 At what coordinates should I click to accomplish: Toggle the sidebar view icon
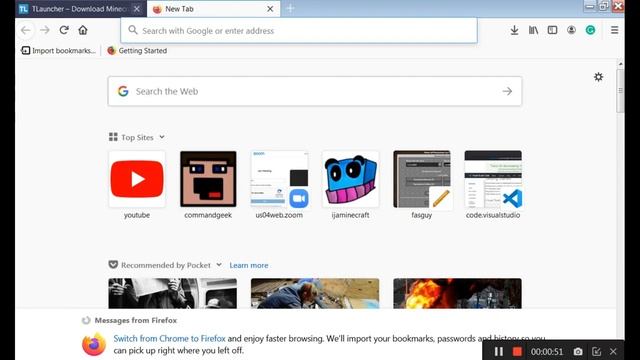tap(552, 30)
